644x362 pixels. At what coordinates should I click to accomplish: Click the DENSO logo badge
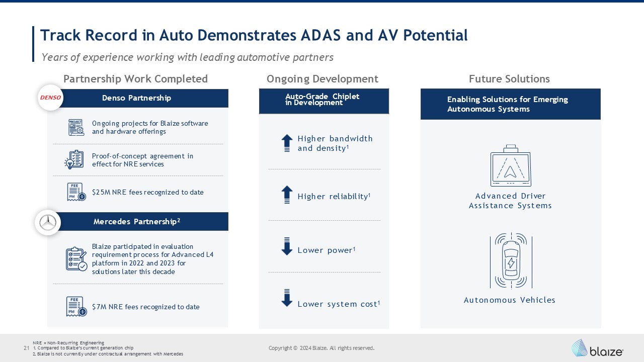pyautogui.click(x=50, y=98)
